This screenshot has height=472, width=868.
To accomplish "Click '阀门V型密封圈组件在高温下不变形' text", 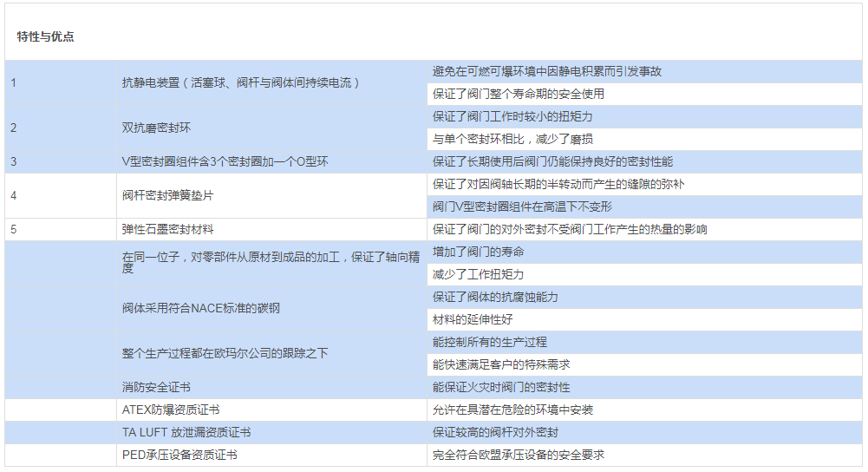I will click(x=522, y=206).
